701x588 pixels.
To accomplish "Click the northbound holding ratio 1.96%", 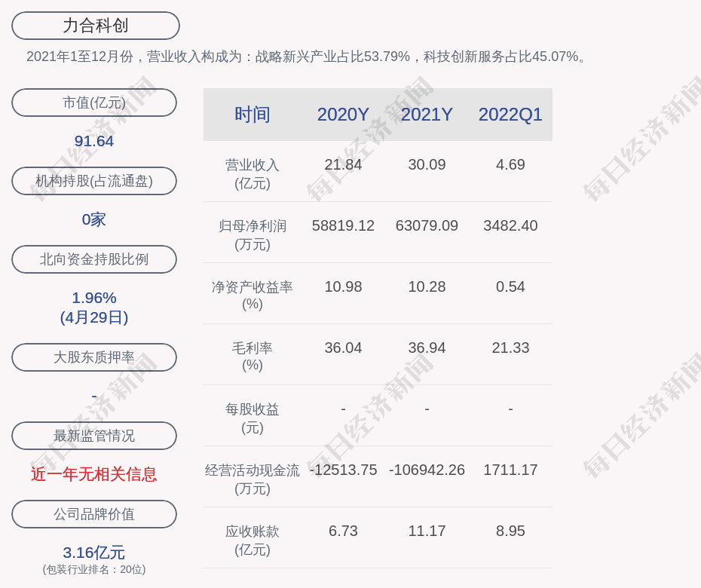I will tap(94, 297).
